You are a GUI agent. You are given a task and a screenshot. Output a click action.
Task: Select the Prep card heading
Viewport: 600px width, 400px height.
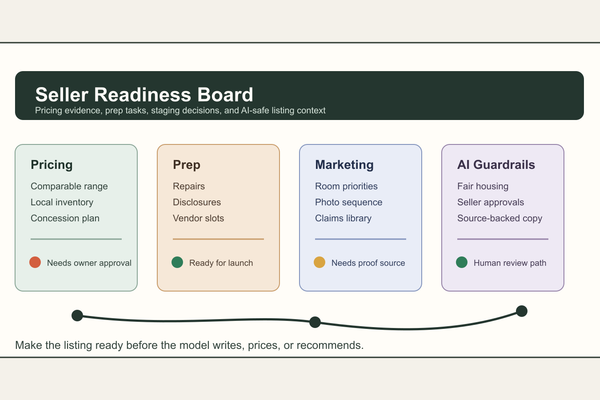[186, 165]
